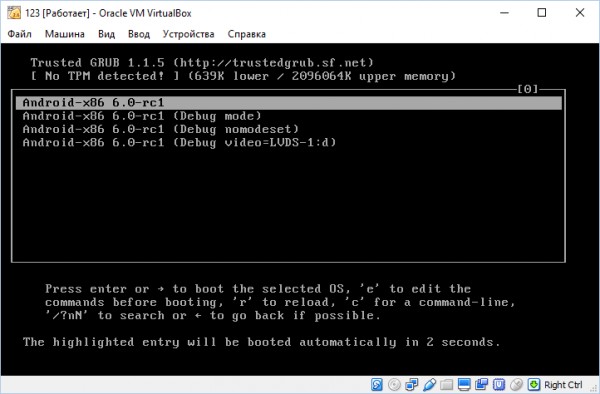Click the USB devices status icon
Image resolution: width=600 pixels, height=394 pixels.
click(429, 384)
